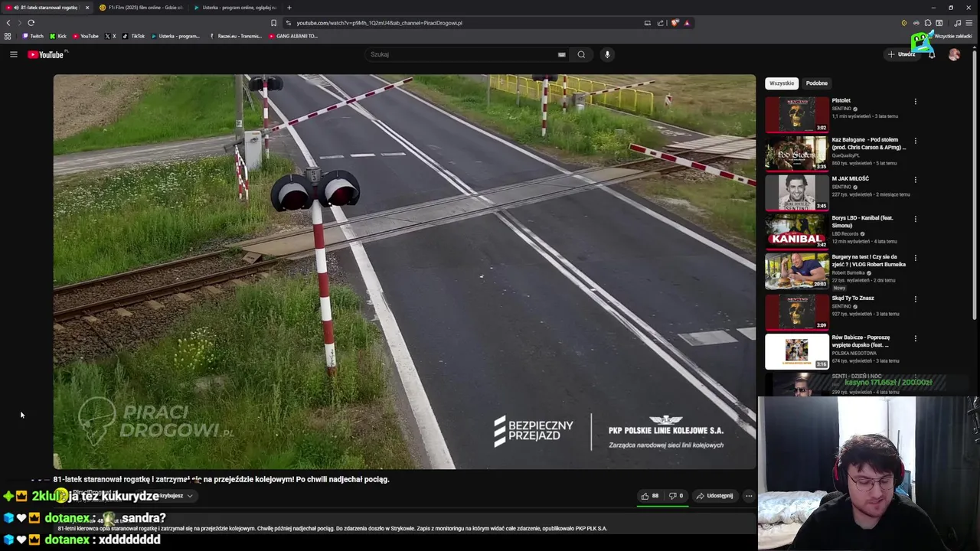Open Rów Babicze video thumbnail
980x551 pixels.
point(796,351)
